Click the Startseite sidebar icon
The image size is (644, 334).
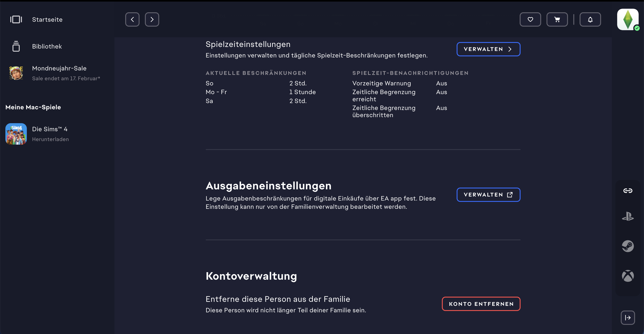click(x=16, y=19)
